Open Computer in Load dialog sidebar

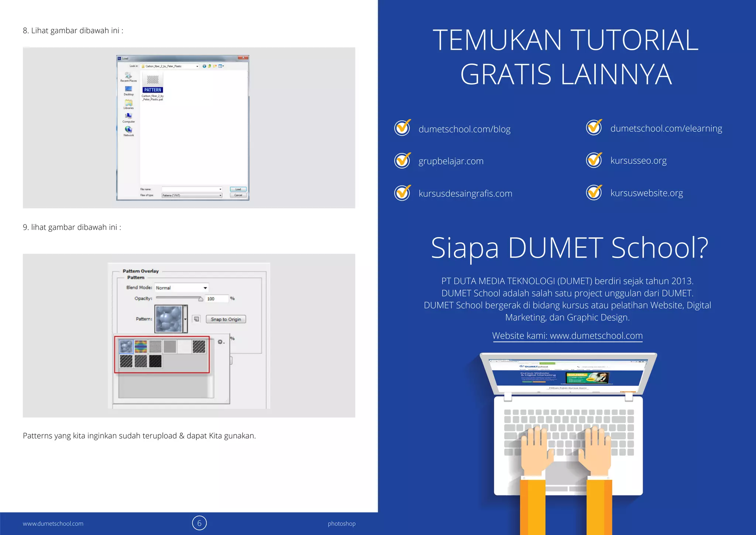coord(128,118)
